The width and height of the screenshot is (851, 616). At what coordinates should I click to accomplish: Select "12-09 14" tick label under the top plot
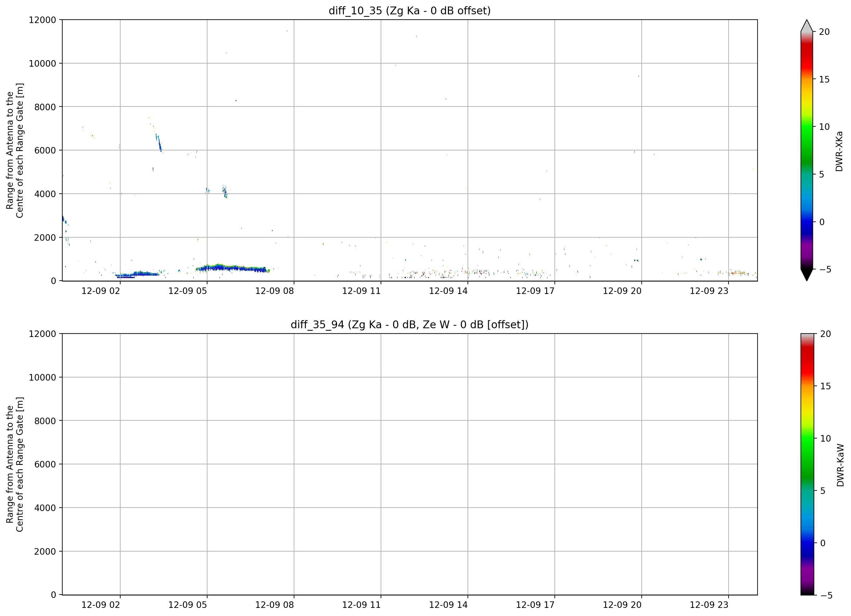click(x=448, y=291)
